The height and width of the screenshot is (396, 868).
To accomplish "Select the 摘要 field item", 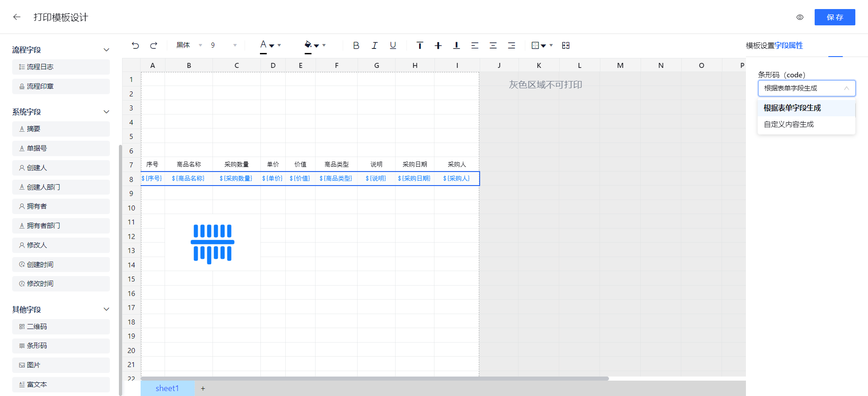I will pyautogui.click(x=61, y=129).
